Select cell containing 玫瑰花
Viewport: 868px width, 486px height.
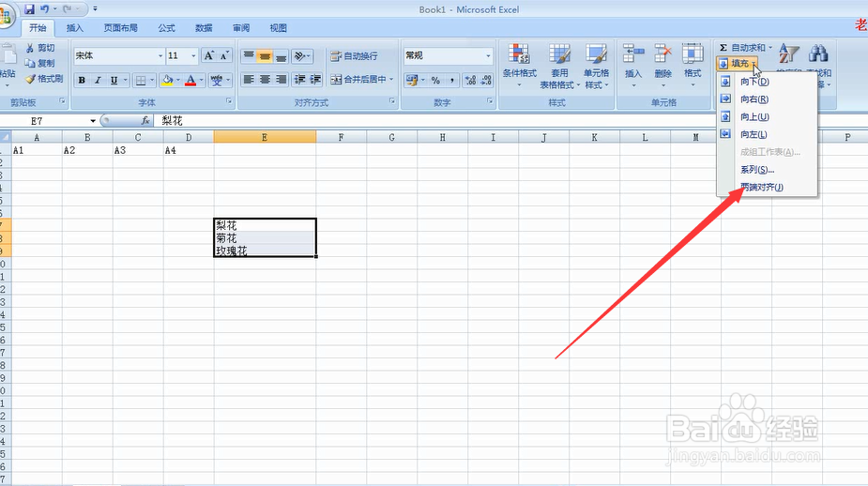coord(266,251)
